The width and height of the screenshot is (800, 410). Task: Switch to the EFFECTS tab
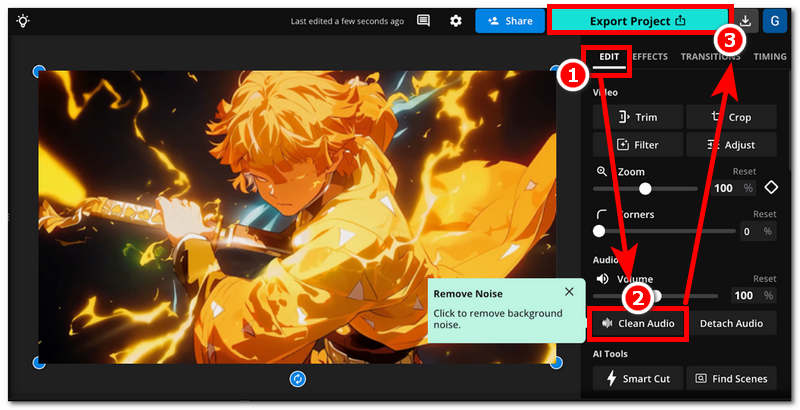pyautogui.click(x=650, y=57)
